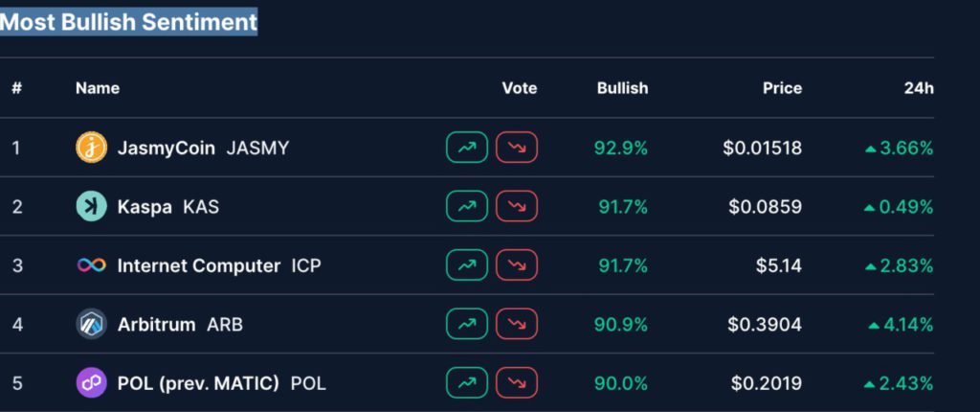Click the Arbitrum coin logo icon
This screenshot has height=412, width=980.
coord(91,325)
